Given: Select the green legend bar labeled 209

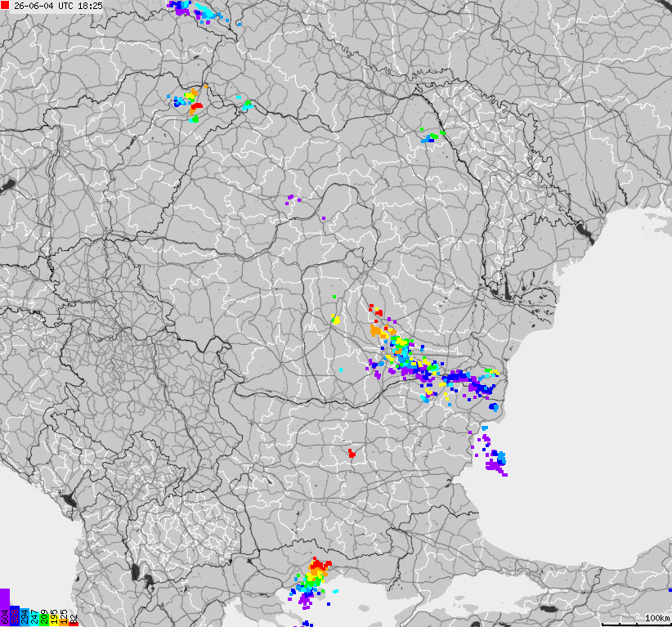Looking at the screenshot, I should (44, 620).
